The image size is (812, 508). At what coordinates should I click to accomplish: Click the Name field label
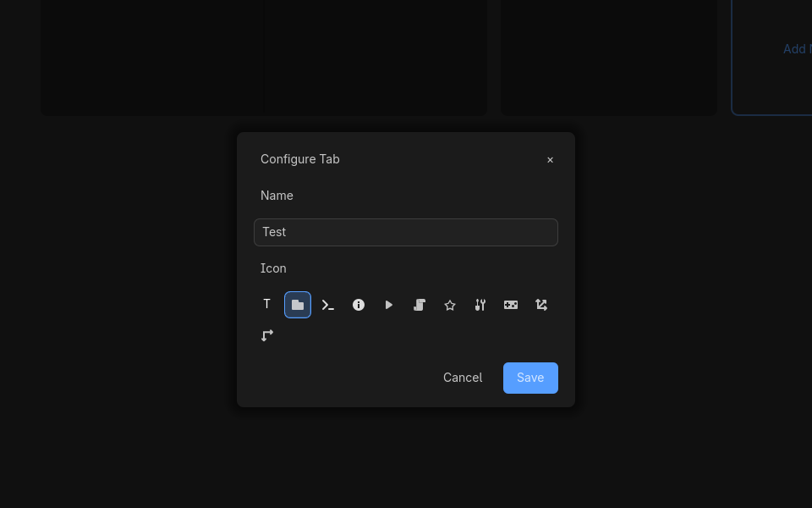[277, 196]
